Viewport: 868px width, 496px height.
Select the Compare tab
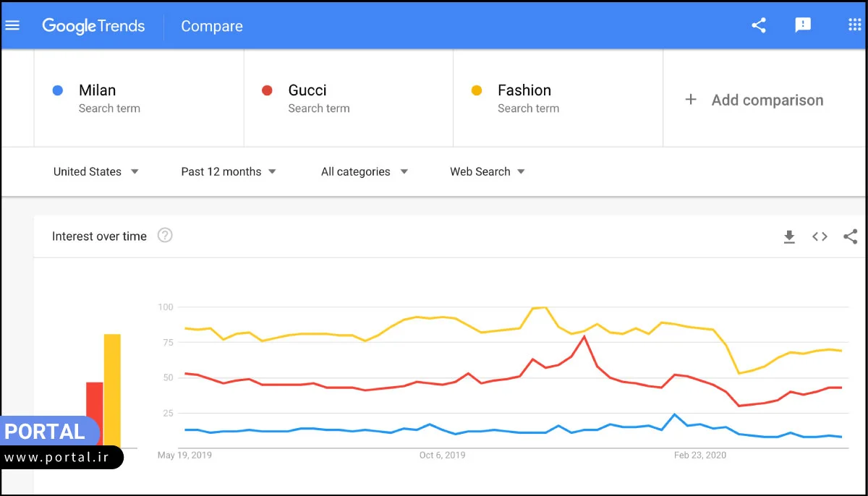point(211,26)
